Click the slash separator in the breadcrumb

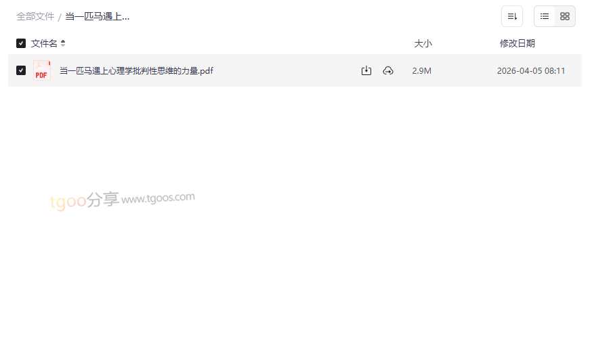pyautogui.click(x=60, y=17)
